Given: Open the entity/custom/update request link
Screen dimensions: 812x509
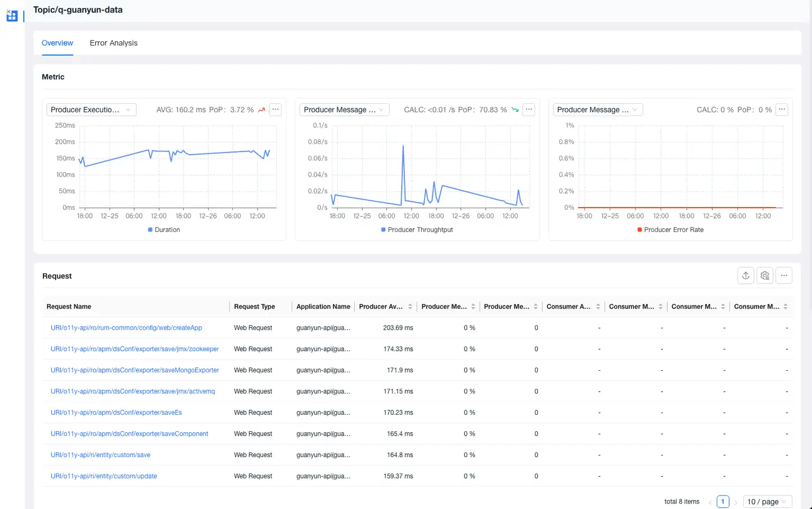Looking at the screenshot, I should pyautogui.click(x=104, y=476).
